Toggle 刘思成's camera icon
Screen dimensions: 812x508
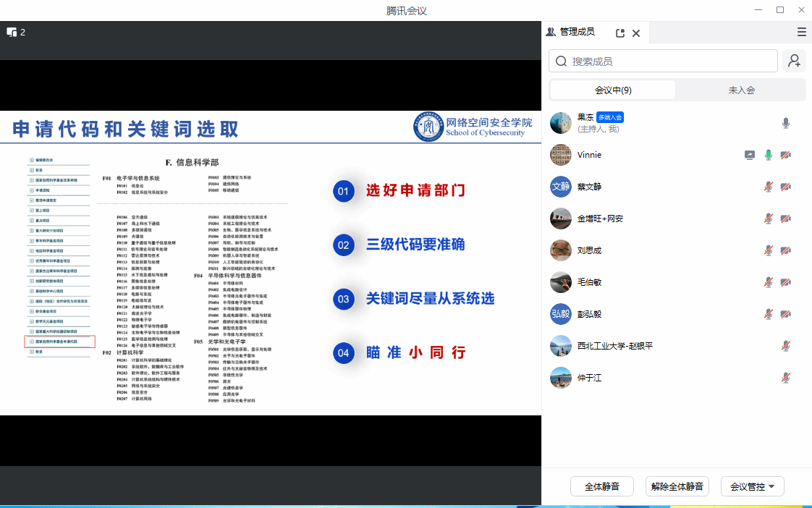point(786,250)
